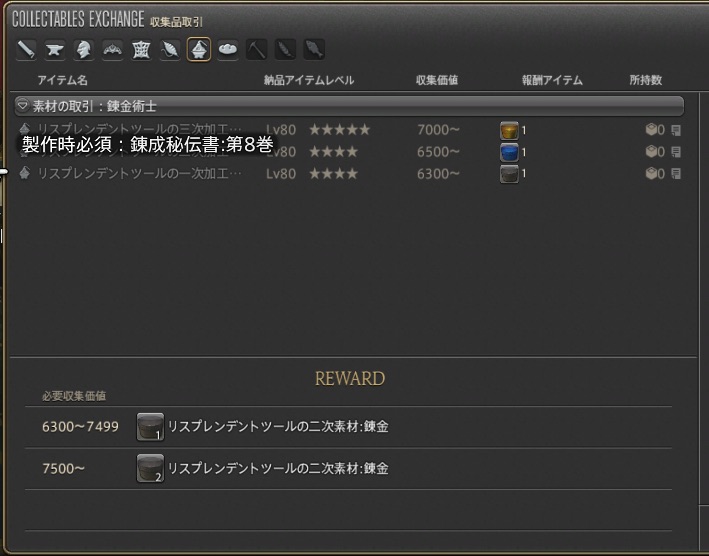This screenshot has height=556, width=709.
Task: Click the blue reward icon in second row
Action: pyautogui.click(x=509, y=152)
